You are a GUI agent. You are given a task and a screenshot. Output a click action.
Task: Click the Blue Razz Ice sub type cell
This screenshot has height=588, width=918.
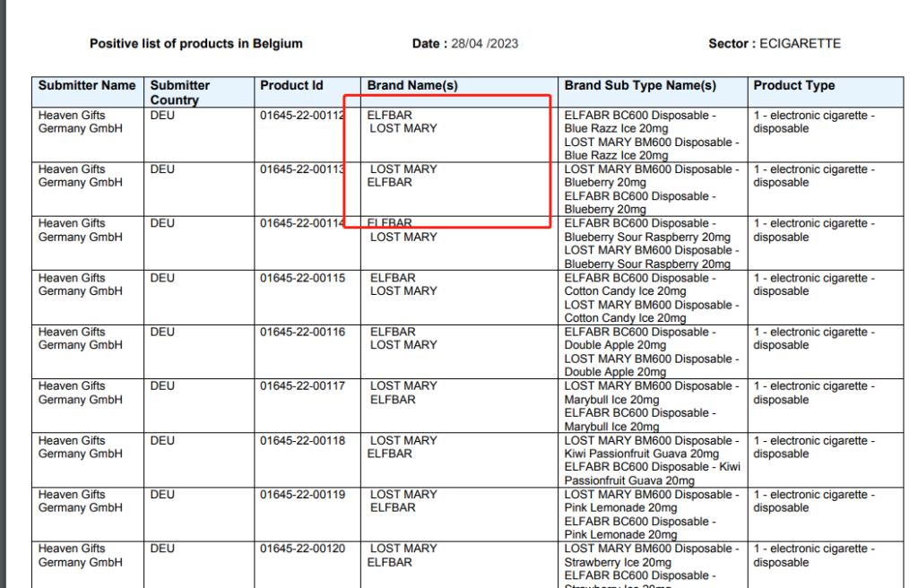coord(652,135)
